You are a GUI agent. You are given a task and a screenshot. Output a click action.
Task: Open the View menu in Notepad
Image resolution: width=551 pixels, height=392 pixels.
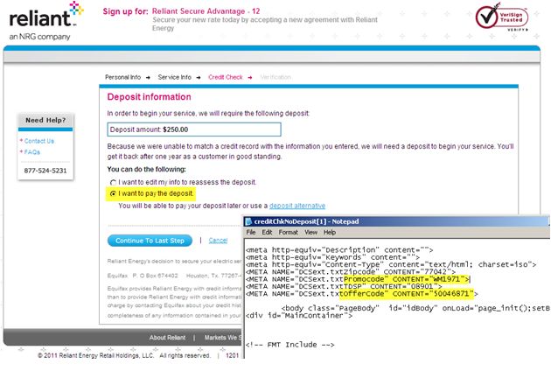[x=311, y=233]
